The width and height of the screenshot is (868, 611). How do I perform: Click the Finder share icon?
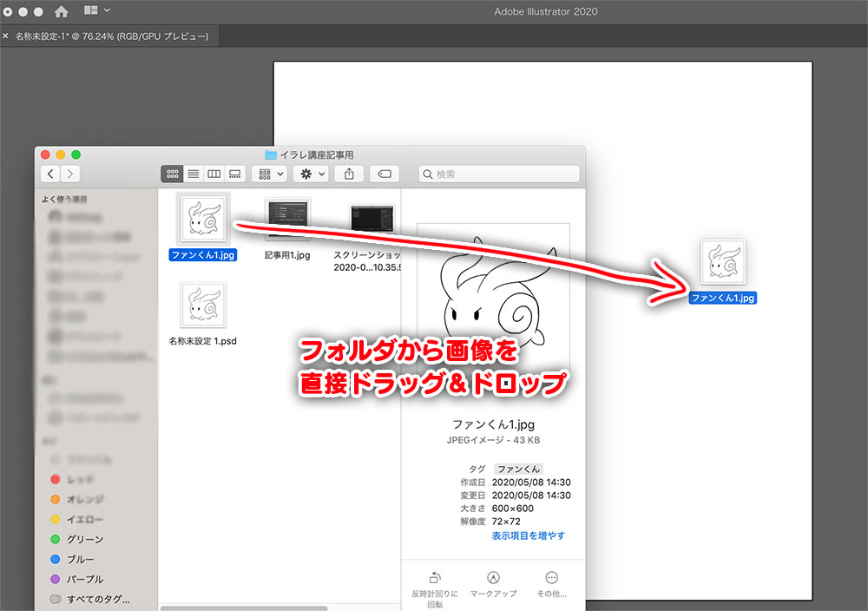point(349,174)
